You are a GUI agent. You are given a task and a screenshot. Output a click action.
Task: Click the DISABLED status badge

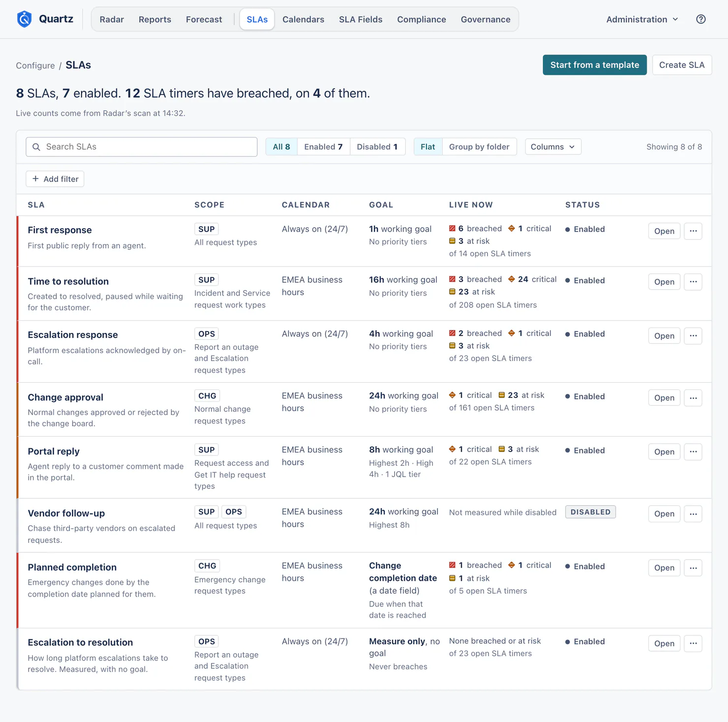pyautogui.click(x=590, y=512)
